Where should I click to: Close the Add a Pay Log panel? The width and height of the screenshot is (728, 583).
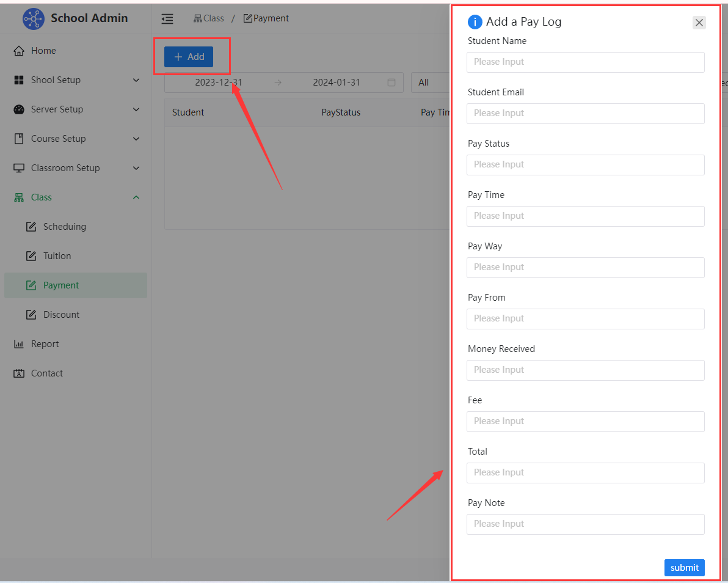click(x=699, y=23)
